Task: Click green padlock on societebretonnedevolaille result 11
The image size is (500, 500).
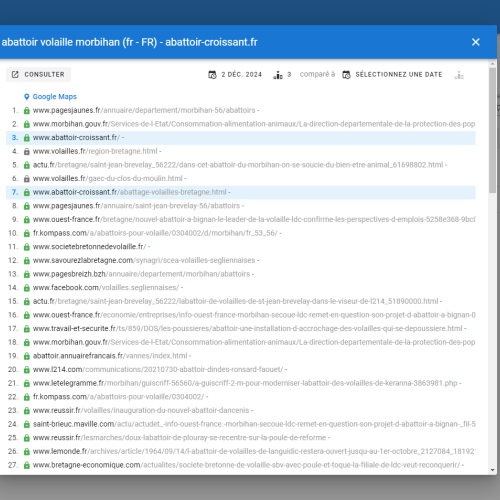Action: point(27,247)
